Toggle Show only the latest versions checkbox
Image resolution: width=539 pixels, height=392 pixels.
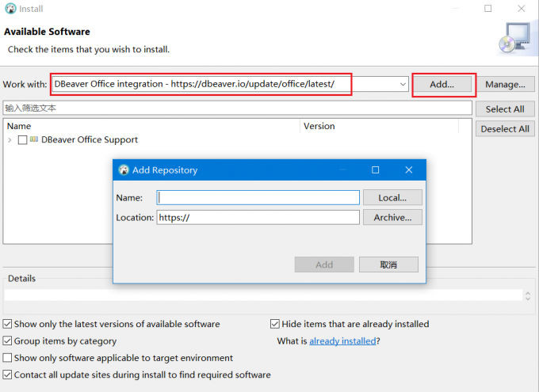[x=7, y=324]
